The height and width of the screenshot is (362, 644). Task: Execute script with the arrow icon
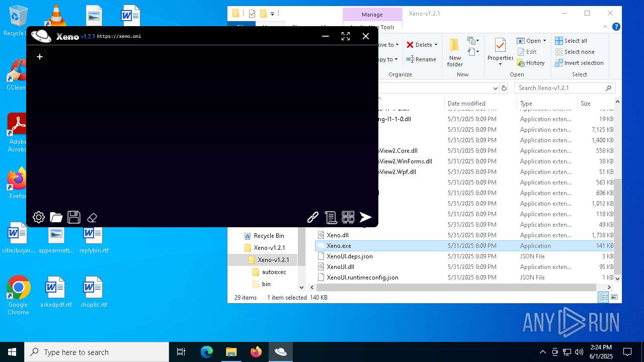[x=366, y=217]
